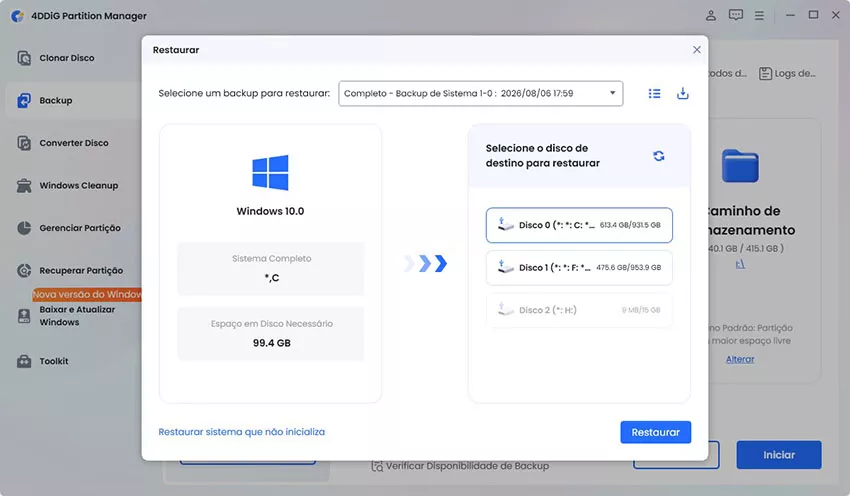Open Clonar Disco in the sidebar

pos(67,58)
